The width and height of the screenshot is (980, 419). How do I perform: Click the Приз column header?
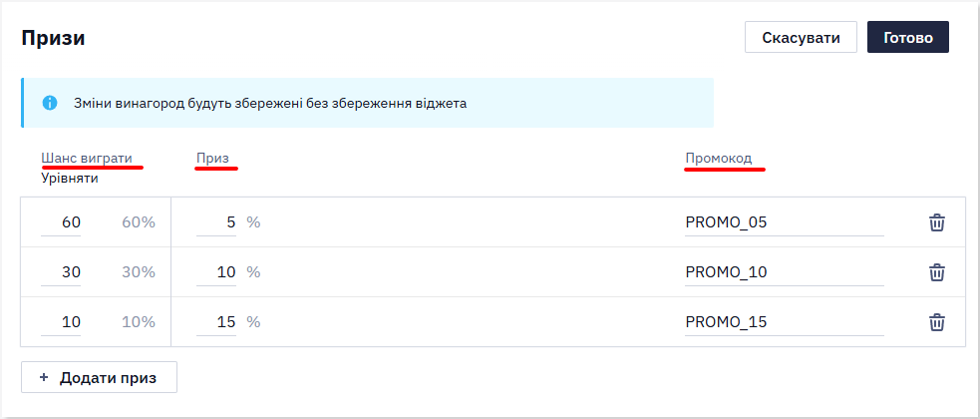212,159
